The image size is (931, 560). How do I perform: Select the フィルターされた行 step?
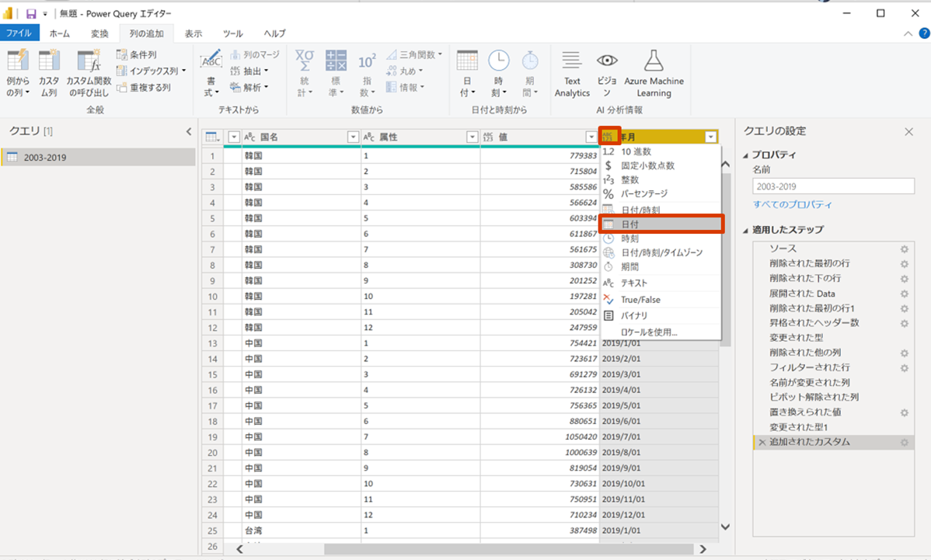832,368
